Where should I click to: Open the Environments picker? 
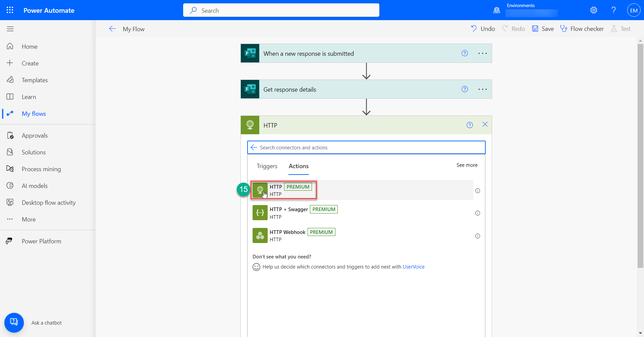click(525, 10)
